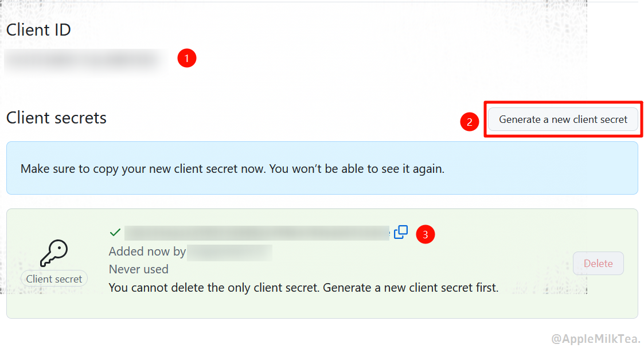Screen dimensions: 644x348
Task: Click the red circle numbered 3
Action: pyautogui.click(x=426, y=234)
